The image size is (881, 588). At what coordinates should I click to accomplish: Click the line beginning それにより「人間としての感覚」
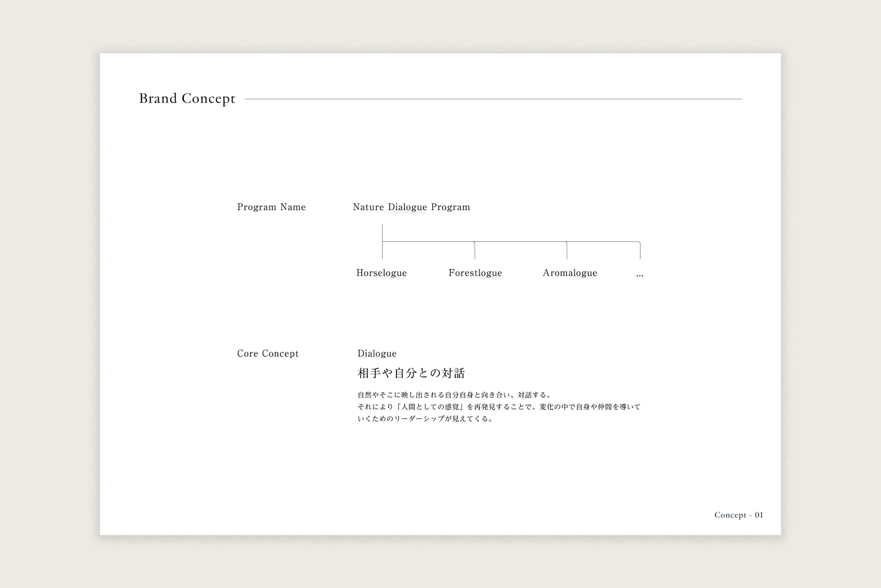pos(499,407)
